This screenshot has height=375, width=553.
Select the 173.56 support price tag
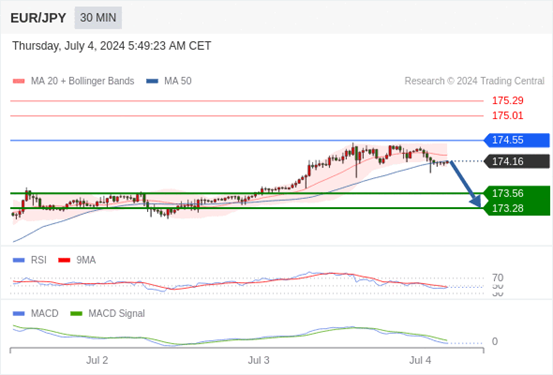[517, 193]
